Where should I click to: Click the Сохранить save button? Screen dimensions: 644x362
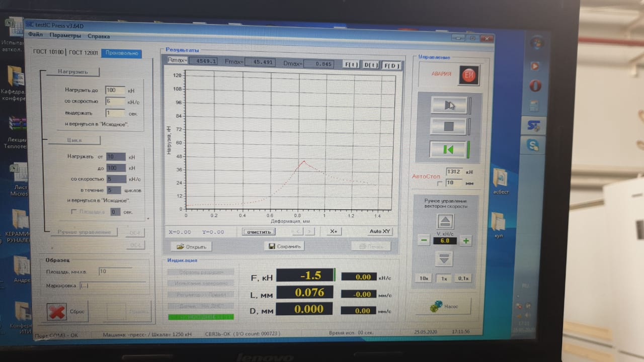click(x=284, y=246)
